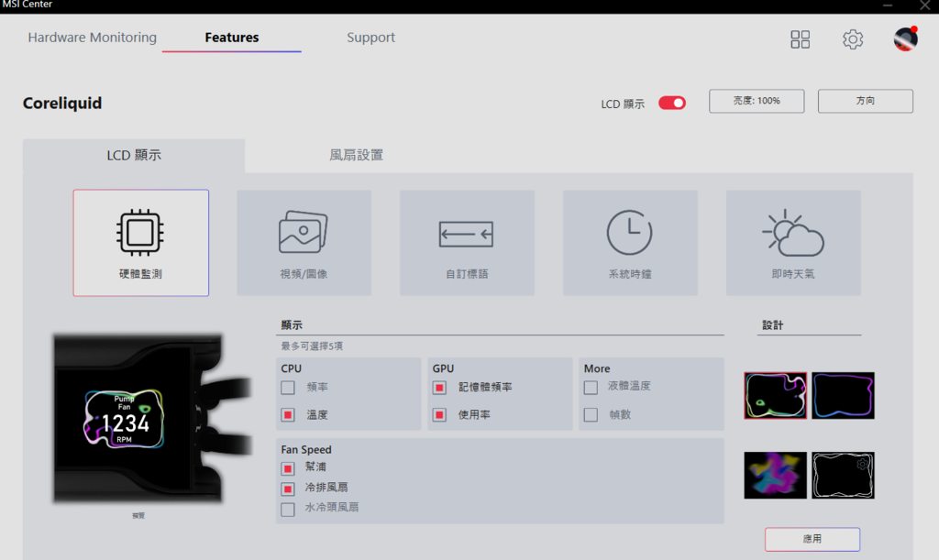Choose the rainbow outline design with green eye
Screen dimensions: 939x560
[x=776, y=395]
